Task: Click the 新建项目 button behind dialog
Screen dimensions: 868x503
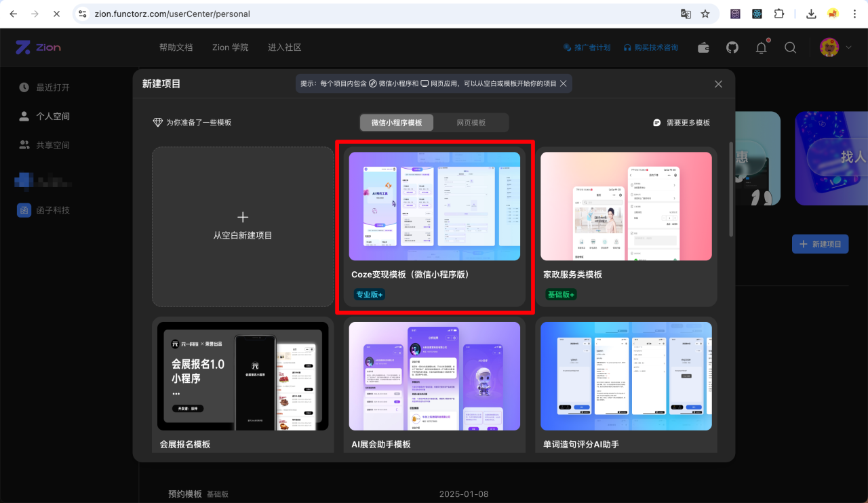Action: (820, 244)
